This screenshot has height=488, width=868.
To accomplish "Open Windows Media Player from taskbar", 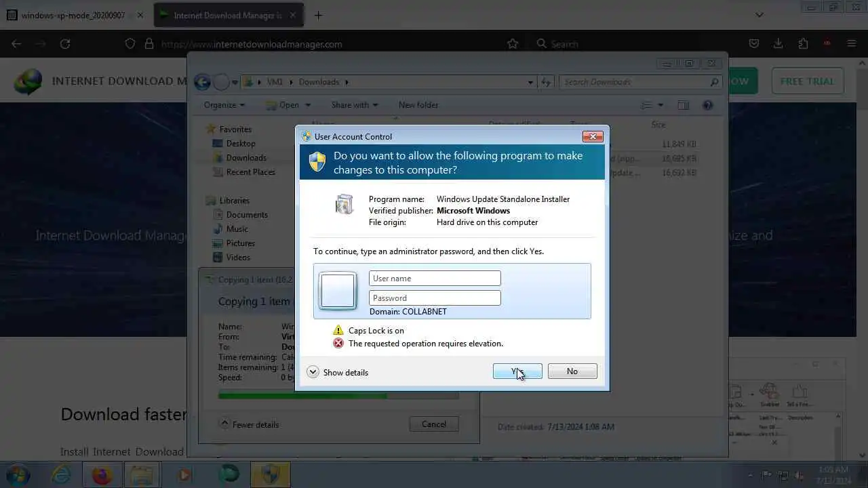I will (x=184, y=474).
